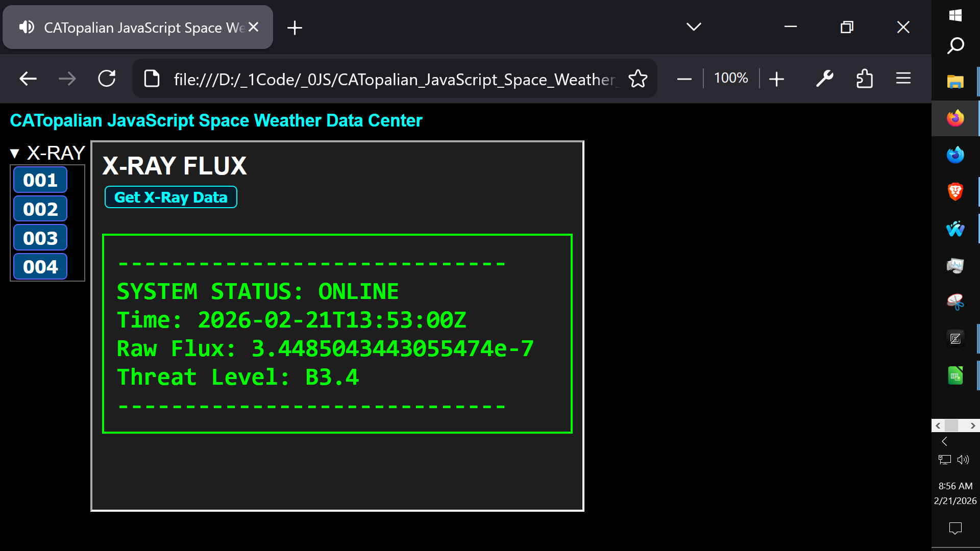980x551 pixels.
Task: Mute the tab's audio speaker icon
Action: pos(26,27)
